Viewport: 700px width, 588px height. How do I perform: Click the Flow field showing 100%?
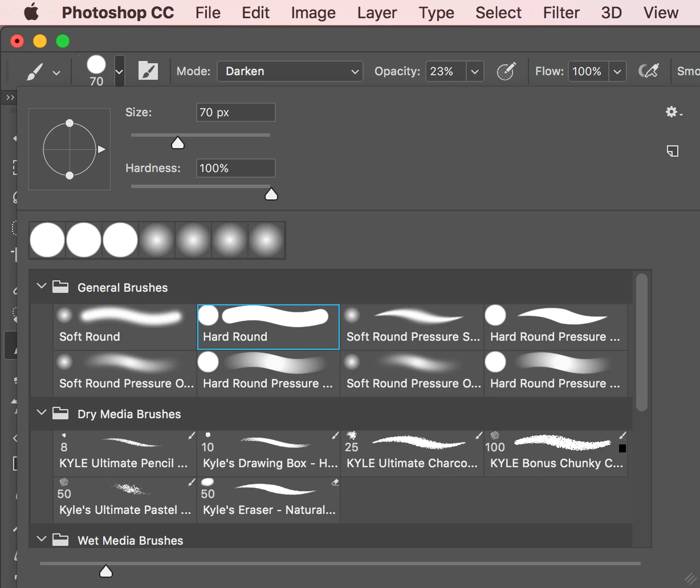click(588, 71)
